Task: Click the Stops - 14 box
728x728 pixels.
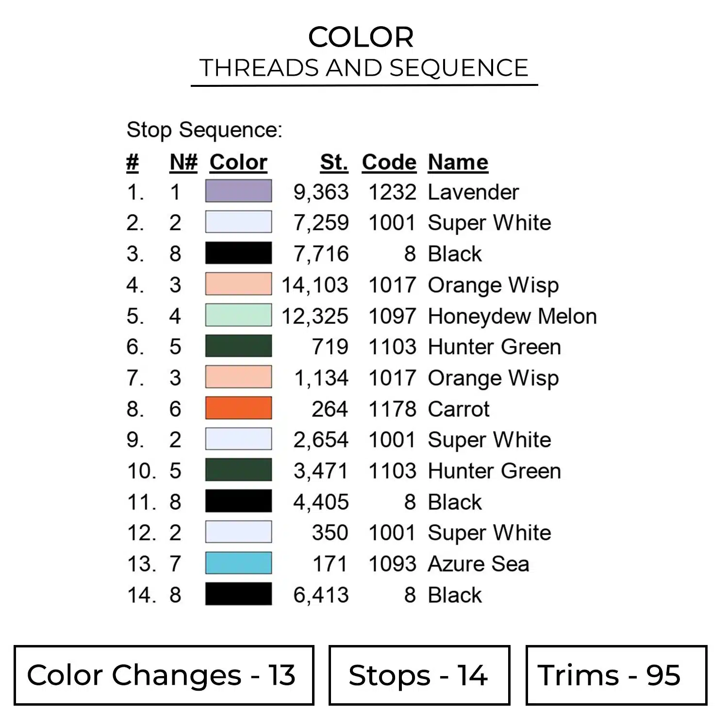Action: (419, 675)
